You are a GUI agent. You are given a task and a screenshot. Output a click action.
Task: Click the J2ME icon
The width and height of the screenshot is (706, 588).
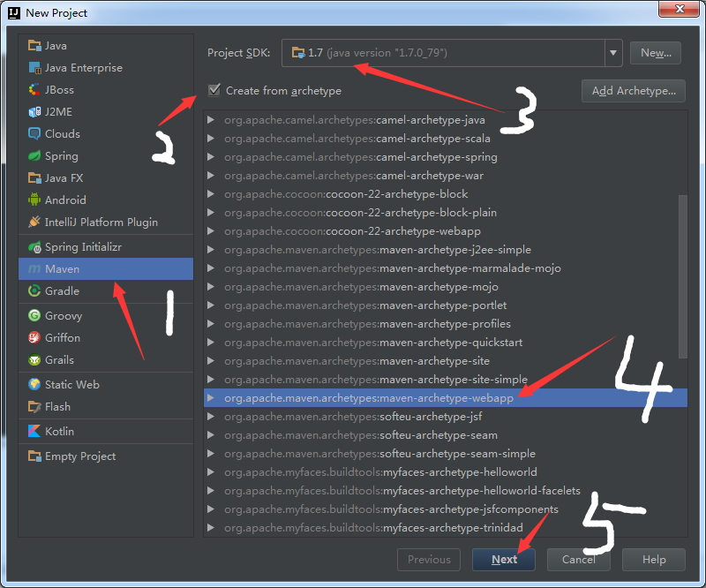click(x=34, y=112)
